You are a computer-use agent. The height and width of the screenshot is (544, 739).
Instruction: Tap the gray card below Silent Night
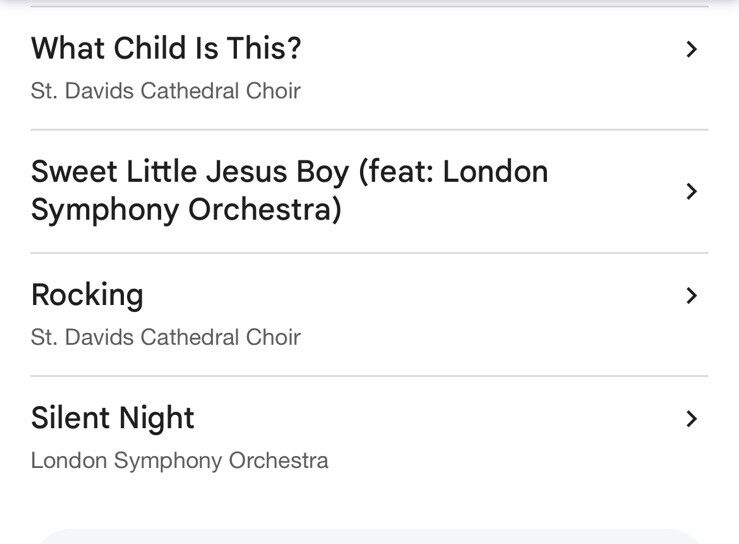pos(369,536)
